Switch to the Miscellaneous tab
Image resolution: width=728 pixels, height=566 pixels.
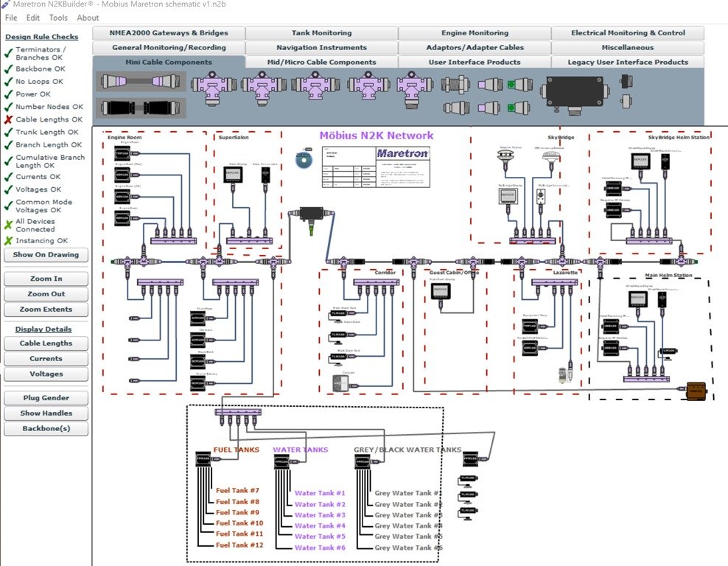[628, 47]
